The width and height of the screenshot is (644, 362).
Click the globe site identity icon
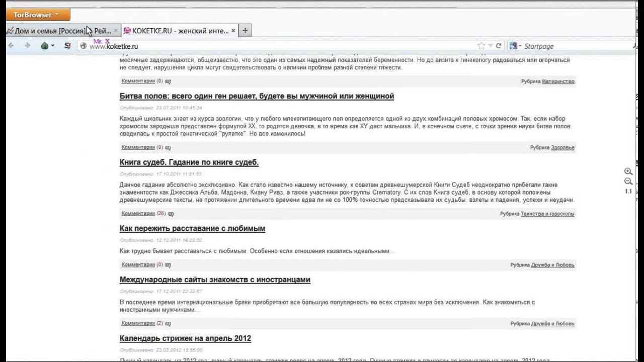pos(84,46)
